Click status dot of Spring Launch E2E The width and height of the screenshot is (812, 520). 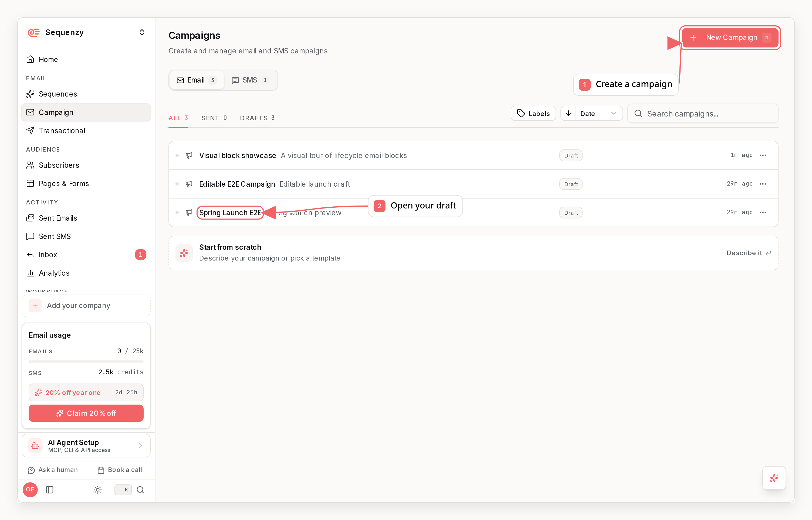(177, 213)
